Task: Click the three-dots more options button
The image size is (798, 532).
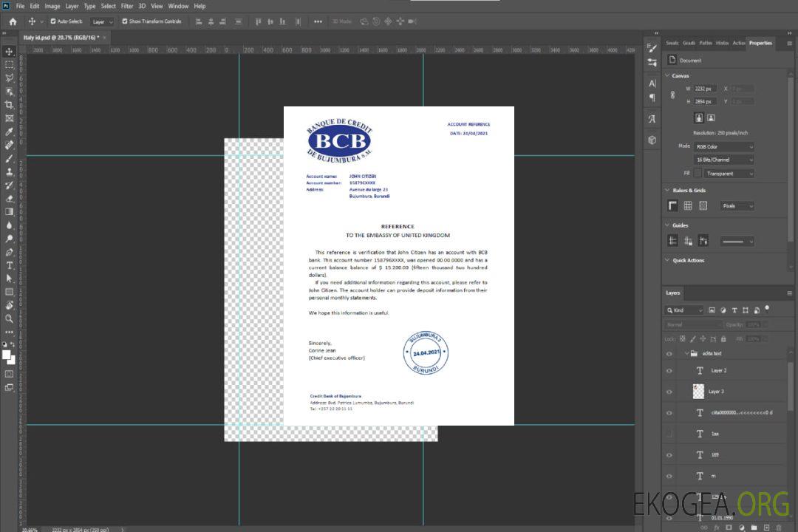Action: tap(318, 21)
